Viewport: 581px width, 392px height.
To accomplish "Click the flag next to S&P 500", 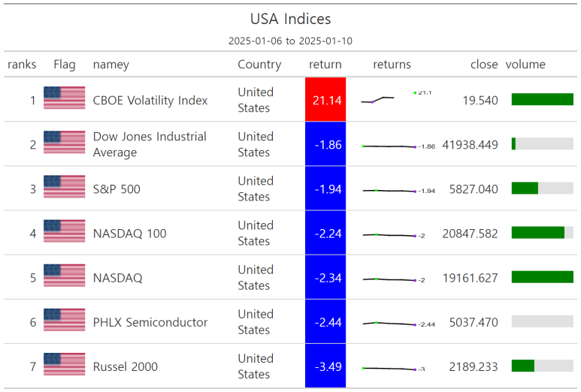I will pos(65,186).
